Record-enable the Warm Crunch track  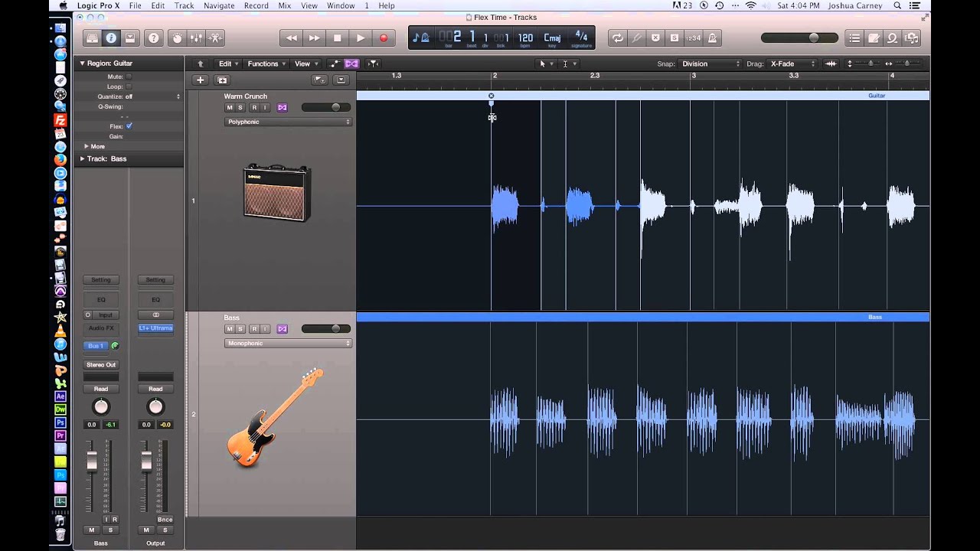[x=254, y=108]
